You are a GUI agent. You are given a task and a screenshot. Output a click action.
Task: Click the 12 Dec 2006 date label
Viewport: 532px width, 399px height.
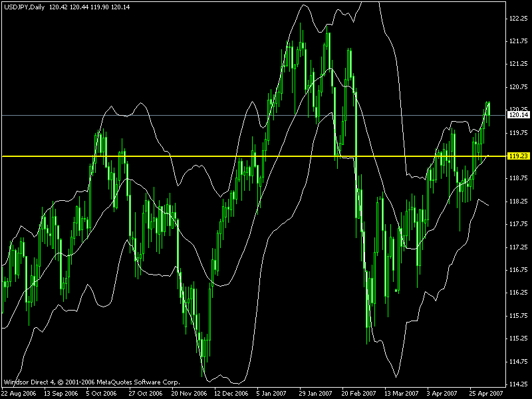point(231,394)
